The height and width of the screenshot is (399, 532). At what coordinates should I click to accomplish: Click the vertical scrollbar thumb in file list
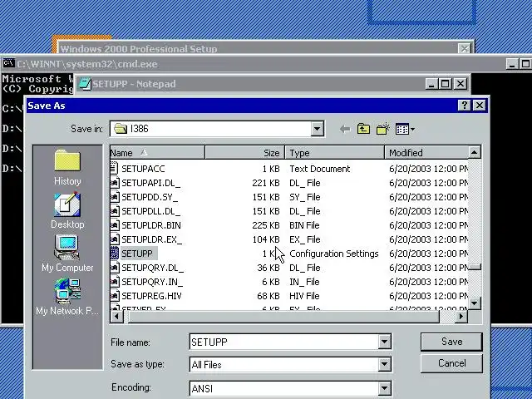pyautogui.click(x=475, y=268)
